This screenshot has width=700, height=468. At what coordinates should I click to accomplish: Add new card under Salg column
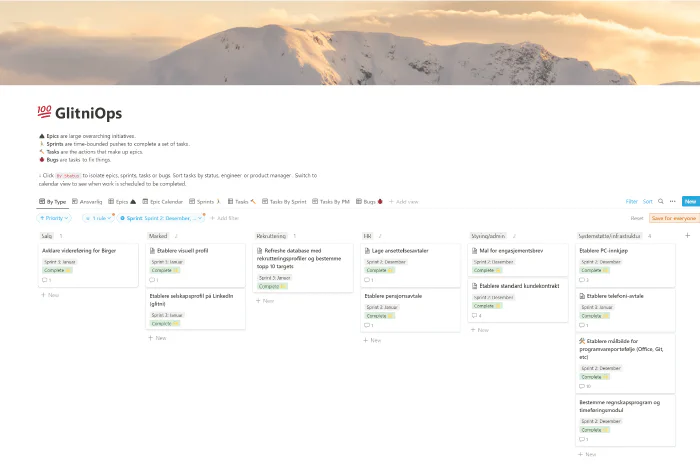click(x=50, y=295)
